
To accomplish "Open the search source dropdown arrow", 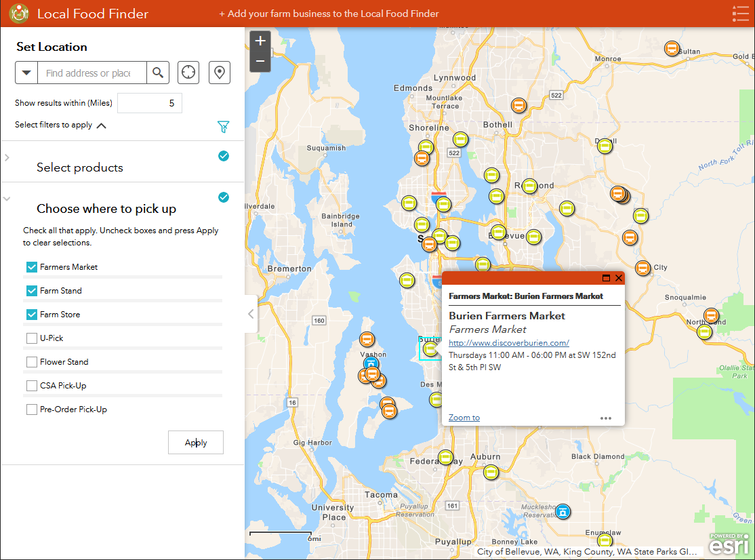I will (x=27, y=73).
